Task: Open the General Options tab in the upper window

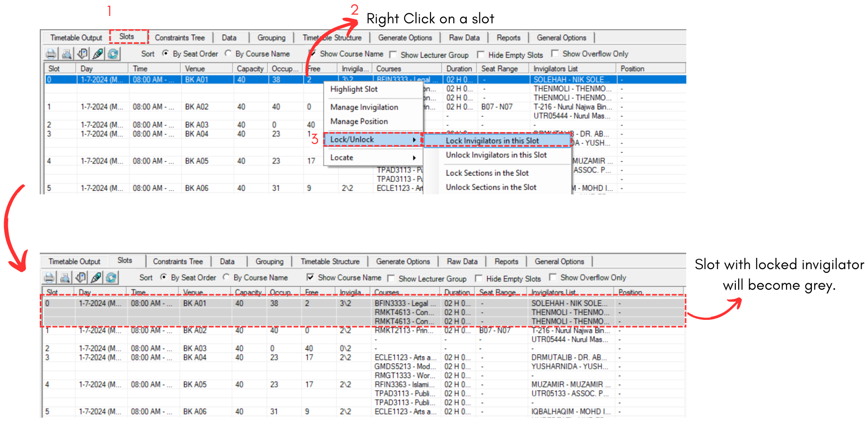Action: click(561, 37)
